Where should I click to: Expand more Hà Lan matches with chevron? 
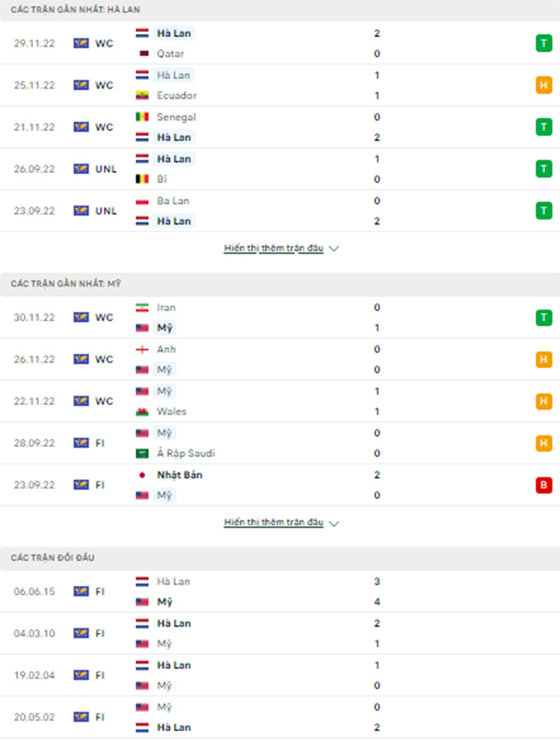tap(334, 248)
